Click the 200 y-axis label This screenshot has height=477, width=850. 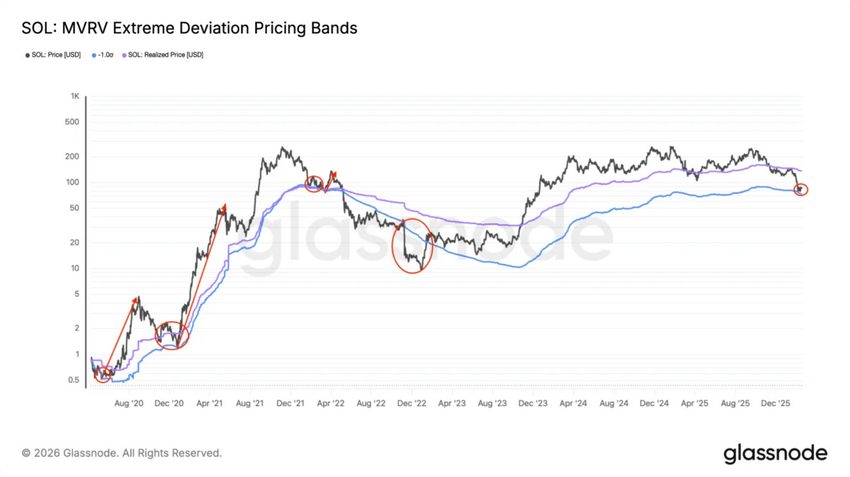pos(72,156)
